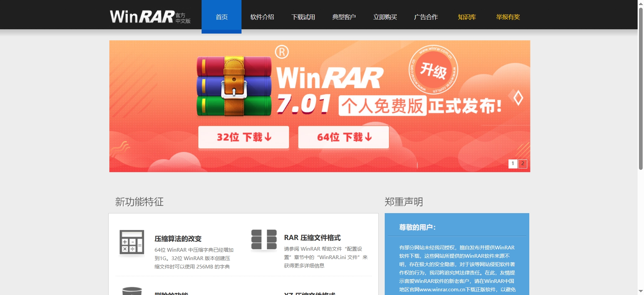The height and width of the screenshot is (295, 644).
Task: Click the registered trademark symbol on banner
Action: click(282, 52)
